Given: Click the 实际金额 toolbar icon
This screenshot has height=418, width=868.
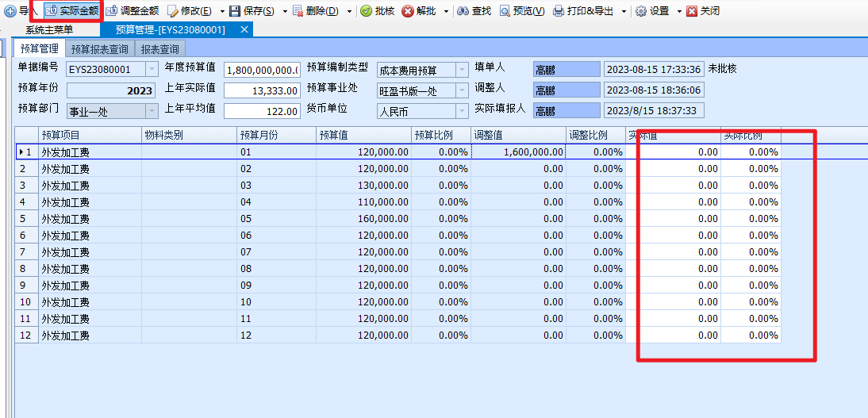Looking at the screenshot, I should point(52,10).
